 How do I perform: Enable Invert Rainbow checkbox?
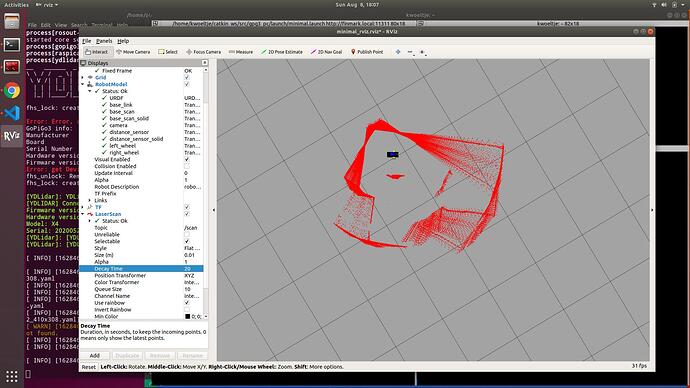click(187, 310)
